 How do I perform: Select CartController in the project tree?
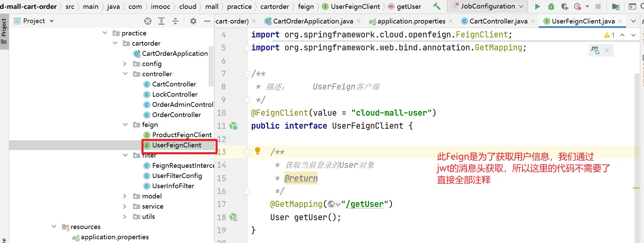[x=174, y=84]
